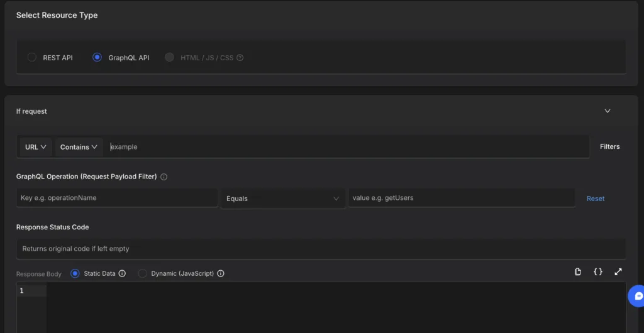Click the Select Resource Type heading

[x=57, y=15]
